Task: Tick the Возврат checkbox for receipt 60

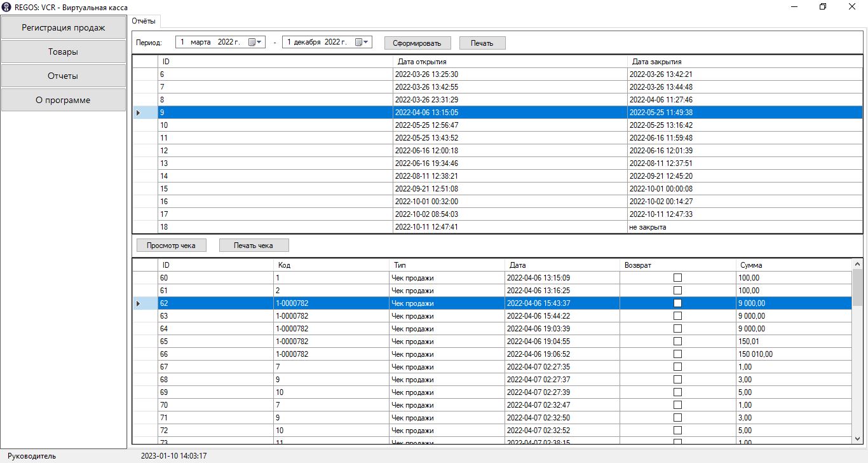Action: [x=677, y=278]
